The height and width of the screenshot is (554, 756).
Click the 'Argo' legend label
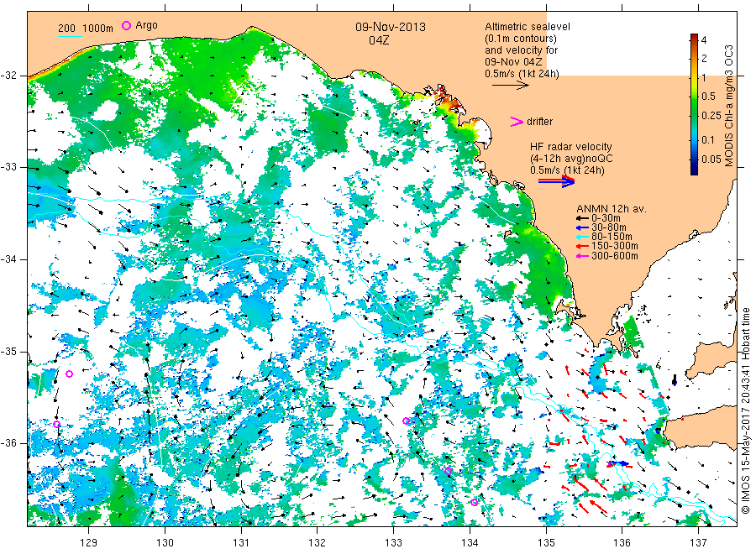146,25
